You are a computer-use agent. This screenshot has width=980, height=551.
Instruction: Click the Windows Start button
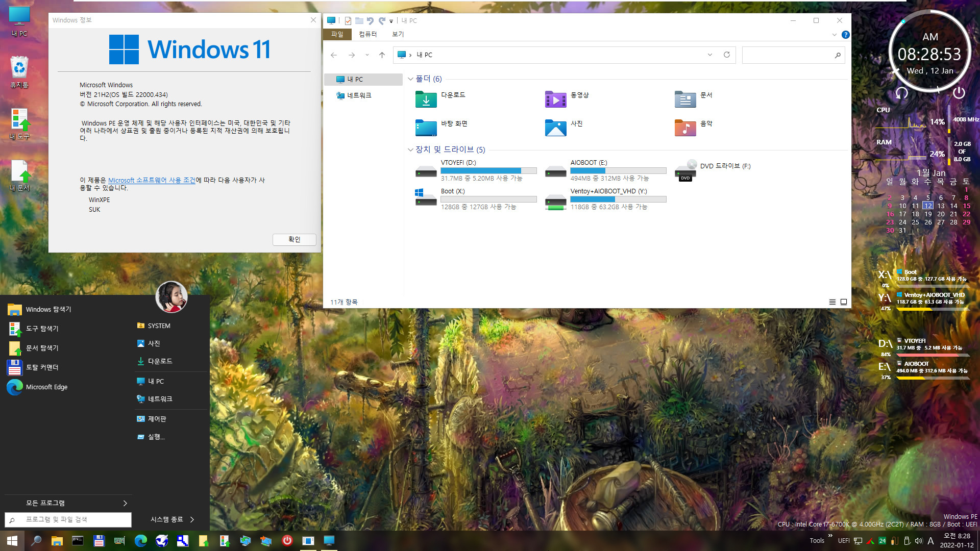click(x=12, y=540)
